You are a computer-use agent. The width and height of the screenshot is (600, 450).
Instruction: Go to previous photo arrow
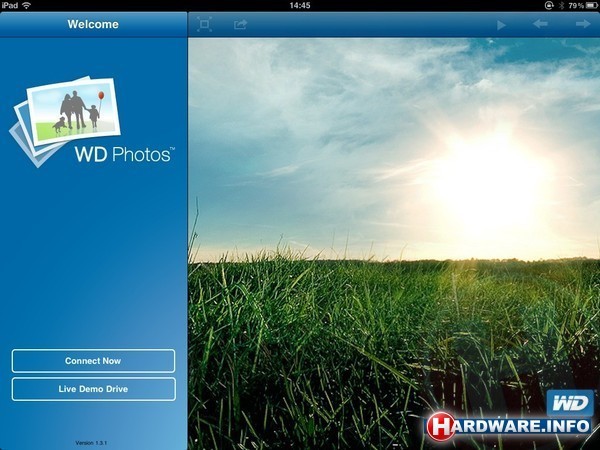(x=540, y=24)
